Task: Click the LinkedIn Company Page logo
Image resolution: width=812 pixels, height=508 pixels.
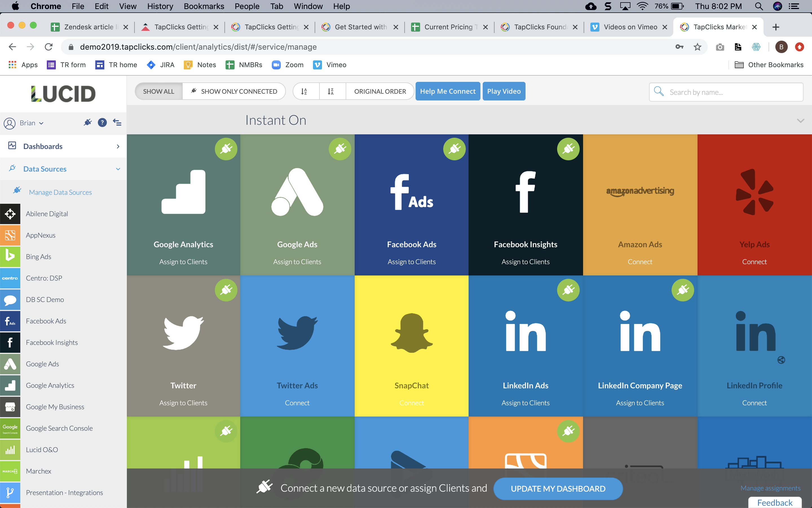Action: click(640, 331)
